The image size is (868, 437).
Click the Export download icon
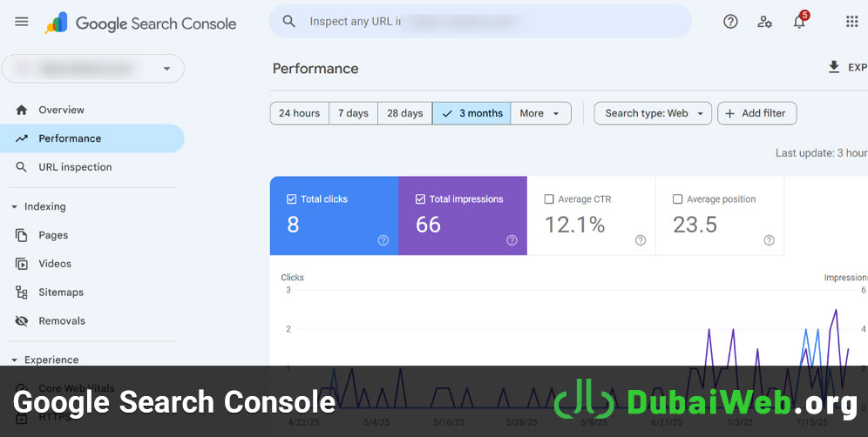click(833, 68)
